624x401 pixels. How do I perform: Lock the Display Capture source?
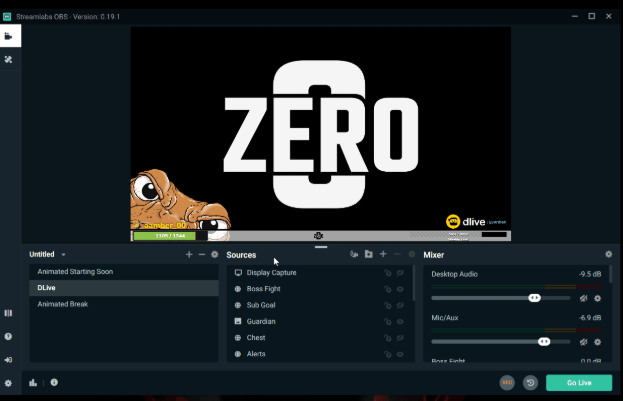coord(388,273)
